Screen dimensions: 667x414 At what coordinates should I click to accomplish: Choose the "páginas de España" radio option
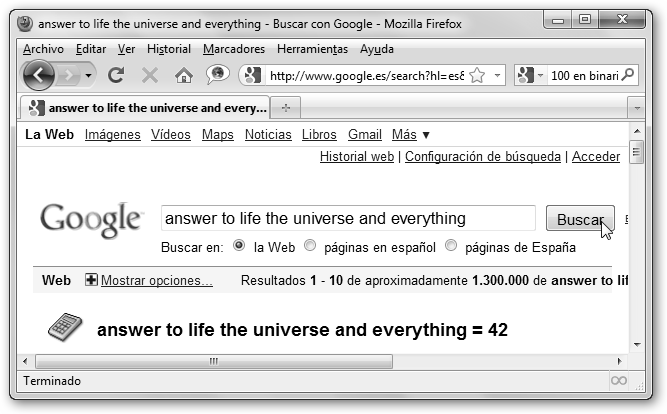451,246
